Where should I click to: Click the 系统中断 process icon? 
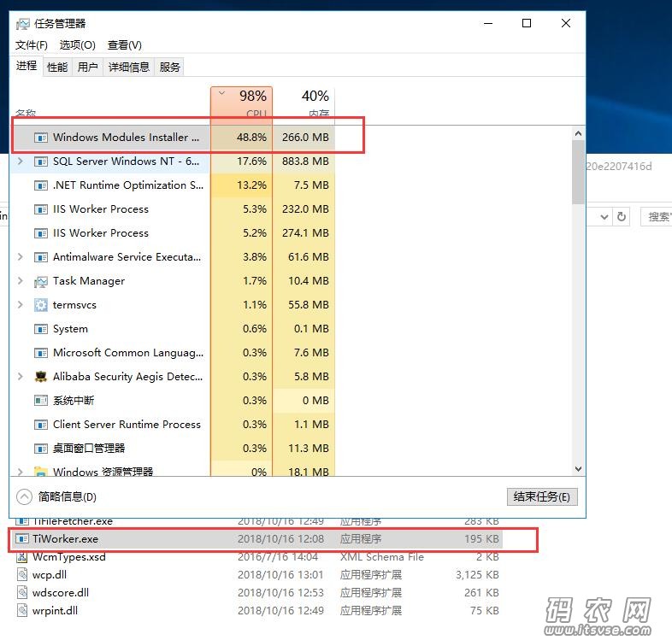point(41,401)
